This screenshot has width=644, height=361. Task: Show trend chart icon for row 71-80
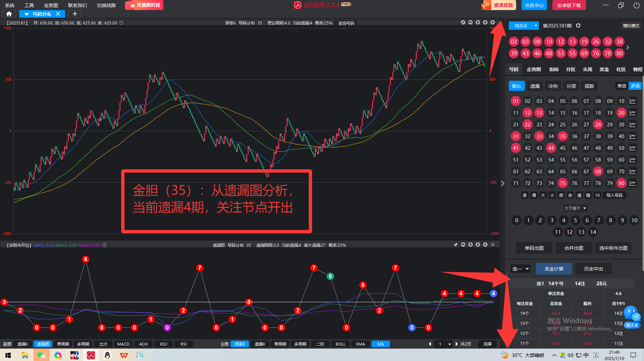(633, 183)
